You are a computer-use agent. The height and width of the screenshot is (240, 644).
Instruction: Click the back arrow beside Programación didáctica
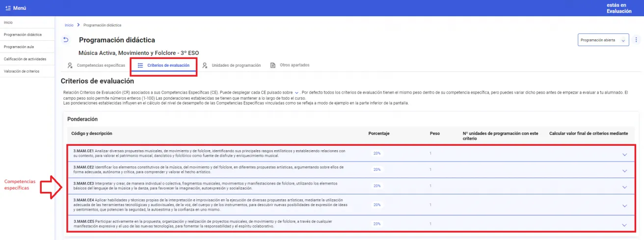coord(66,40)
